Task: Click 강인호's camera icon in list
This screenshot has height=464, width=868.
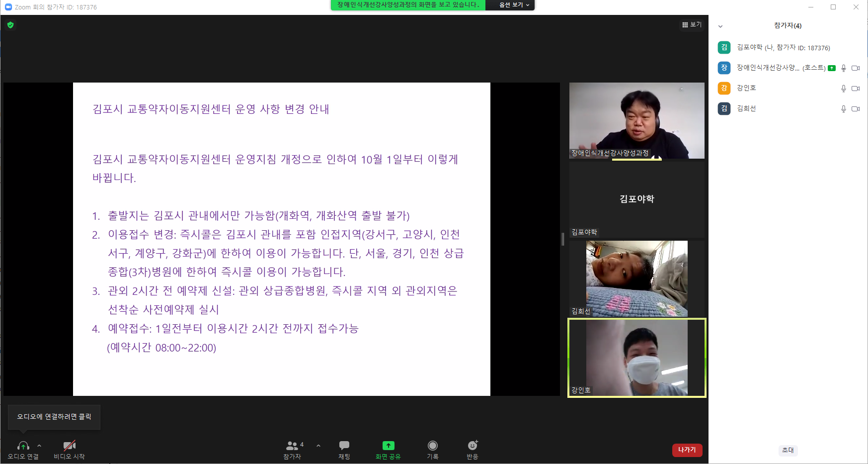Action: coord(856,88)
